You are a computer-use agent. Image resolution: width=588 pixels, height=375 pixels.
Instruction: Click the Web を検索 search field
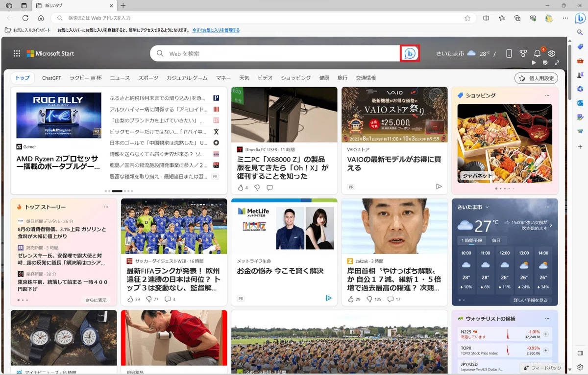pyautogui.click(x=276, y=53)
